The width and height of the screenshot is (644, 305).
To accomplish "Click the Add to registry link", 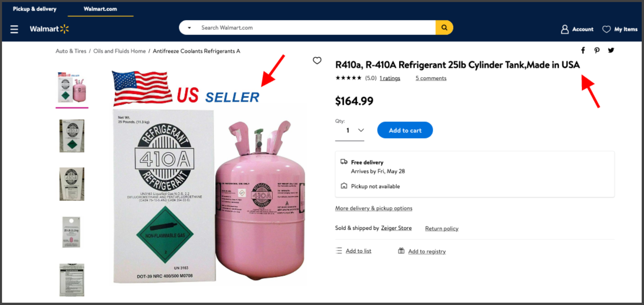I will [x=427, y=252].
